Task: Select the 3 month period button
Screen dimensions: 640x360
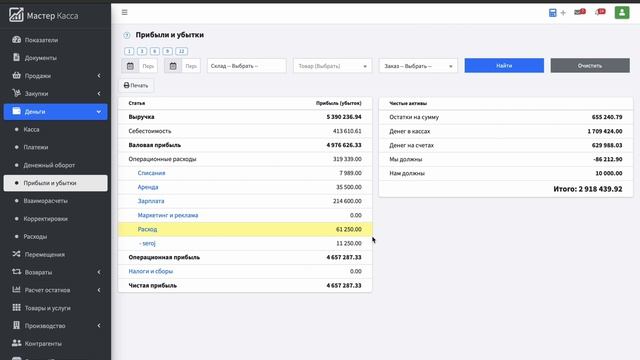Action: point(142,51)
